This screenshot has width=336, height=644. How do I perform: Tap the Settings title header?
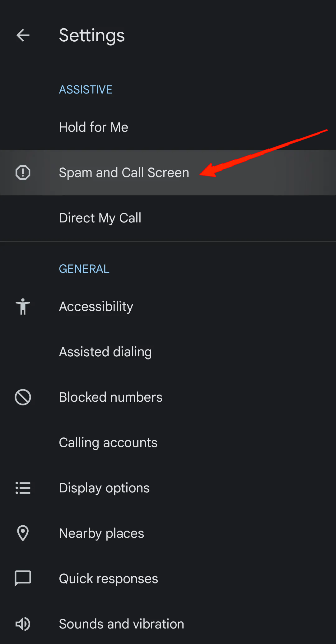click(x=92, y=35)
